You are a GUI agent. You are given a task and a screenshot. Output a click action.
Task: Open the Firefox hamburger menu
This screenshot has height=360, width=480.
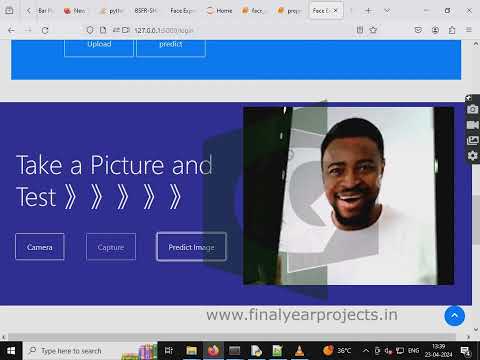(469, 30)
